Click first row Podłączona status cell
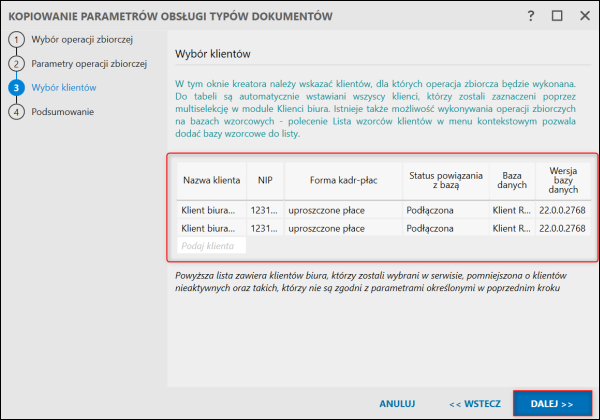Screen dimensions: 600x420 [446, 210]
